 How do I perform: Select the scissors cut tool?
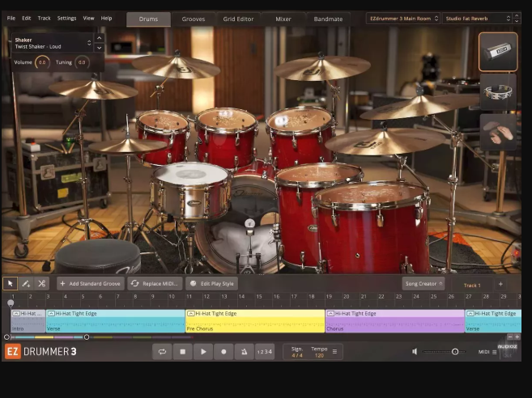(x=42, y=283)
